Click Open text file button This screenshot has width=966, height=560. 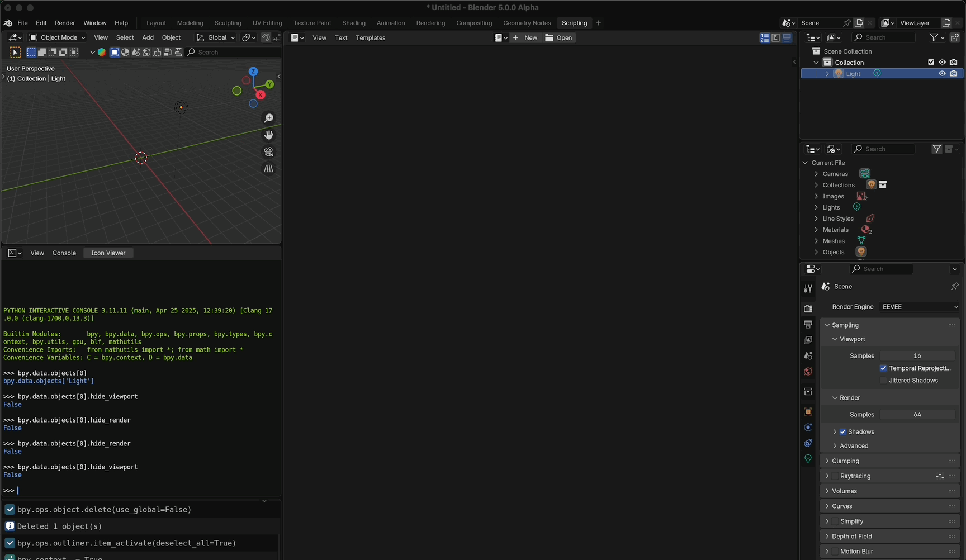tap(558, 38)
